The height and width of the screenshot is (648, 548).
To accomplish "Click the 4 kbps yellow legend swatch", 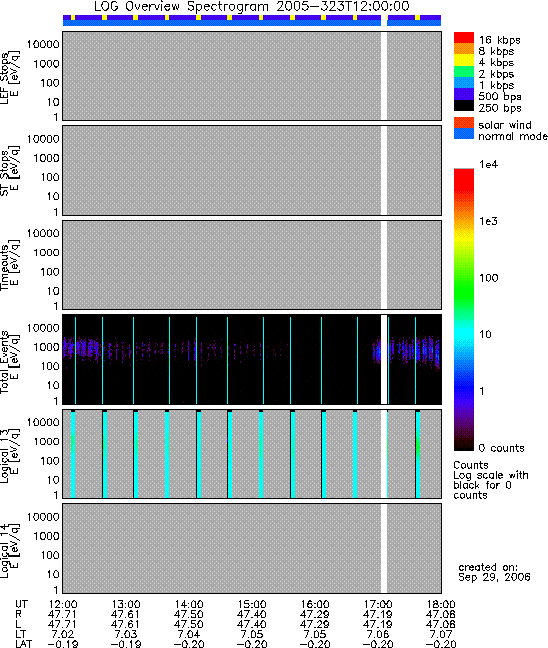I will coord(464,60).
